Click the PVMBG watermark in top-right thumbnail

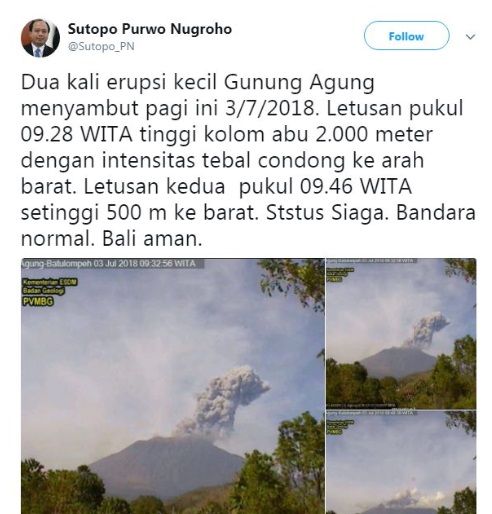334,279
